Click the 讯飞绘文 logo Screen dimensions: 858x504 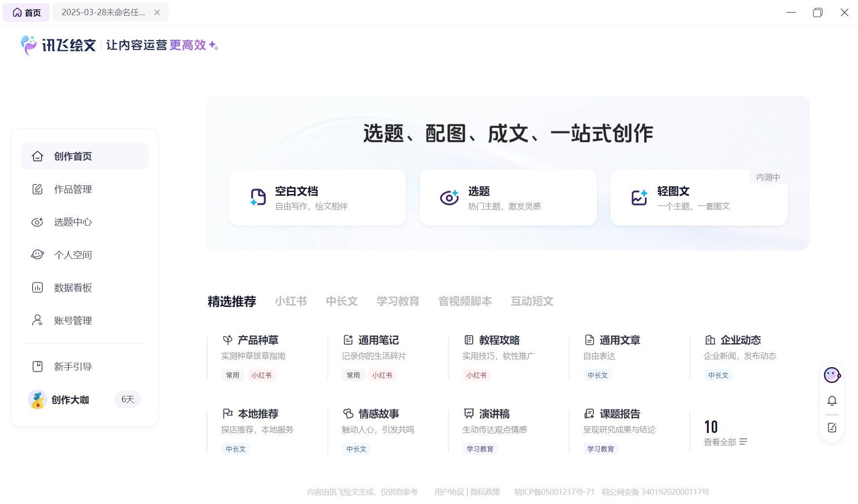coord(59,45)
